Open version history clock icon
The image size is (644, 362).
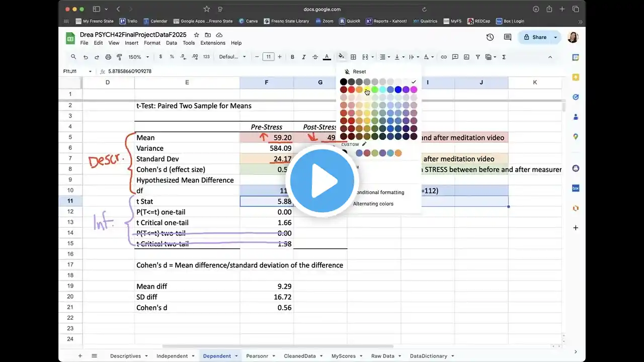(x=490, y=37)
